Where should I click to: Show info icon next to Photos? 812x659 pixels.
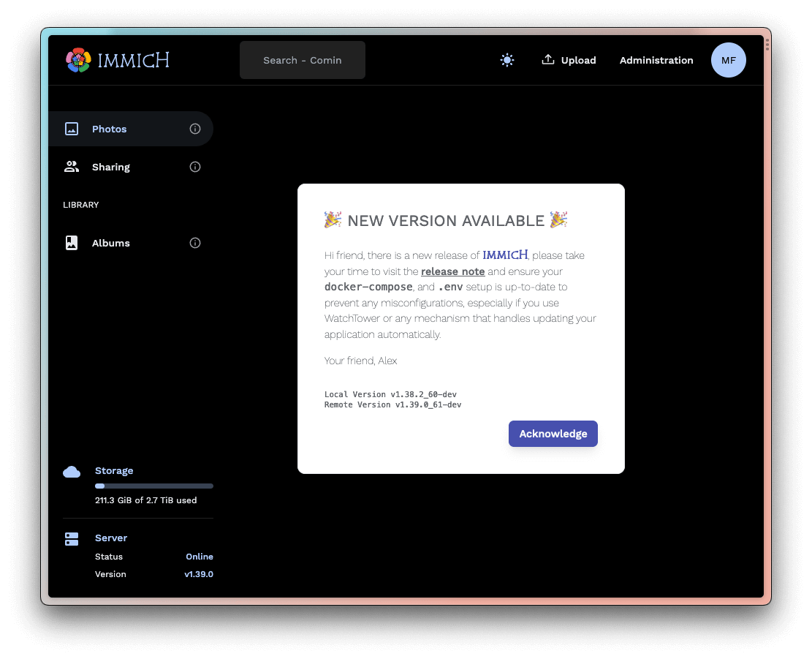click(x=195, y=129)
